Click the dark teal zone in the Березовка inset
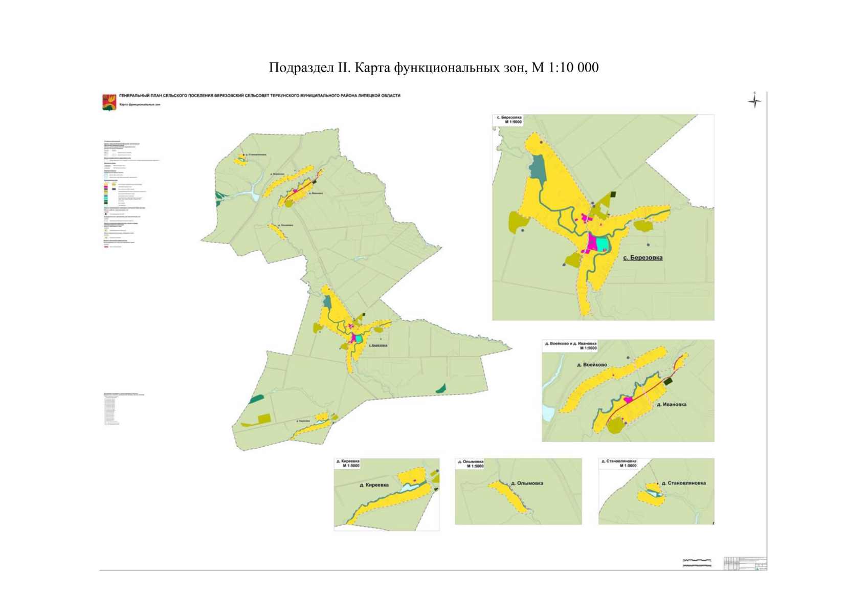Screen dimensions: 868x614 [x=538, y=168]
